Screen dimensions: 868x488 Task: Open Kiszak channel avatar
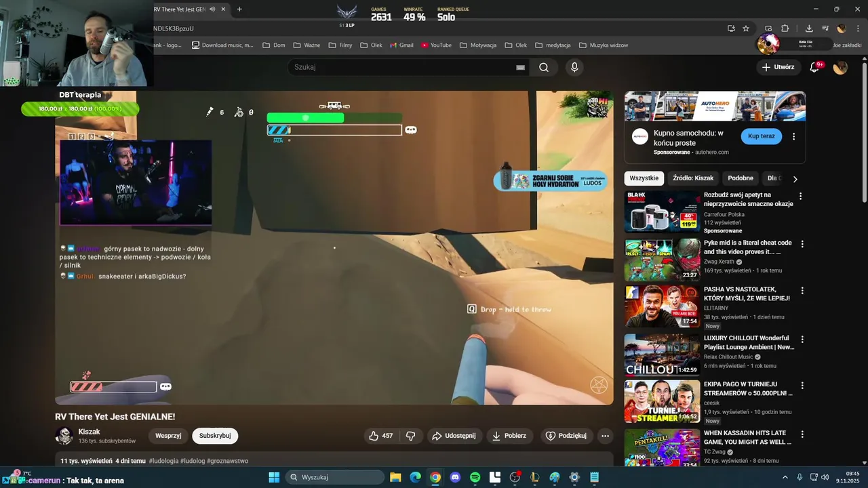(x=64, y=436)
